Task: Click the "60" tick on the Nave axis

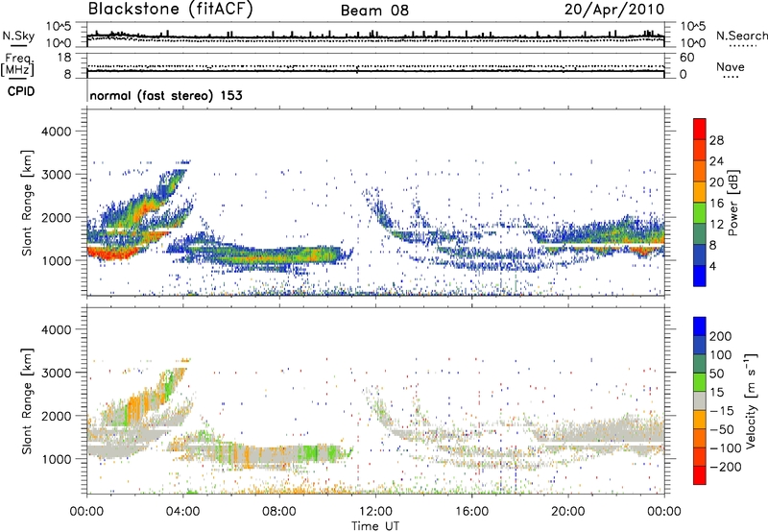Action: tap(686, 58)
